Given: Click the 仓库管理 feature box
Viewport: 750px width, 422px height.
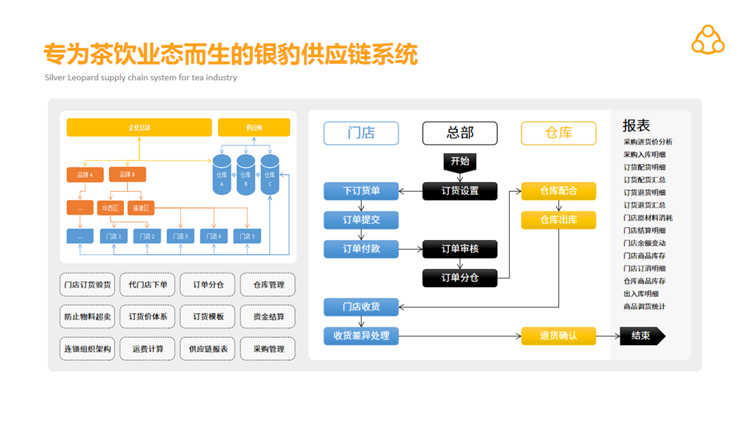Looking at the screenshot, I should click(x=268, y=285).
